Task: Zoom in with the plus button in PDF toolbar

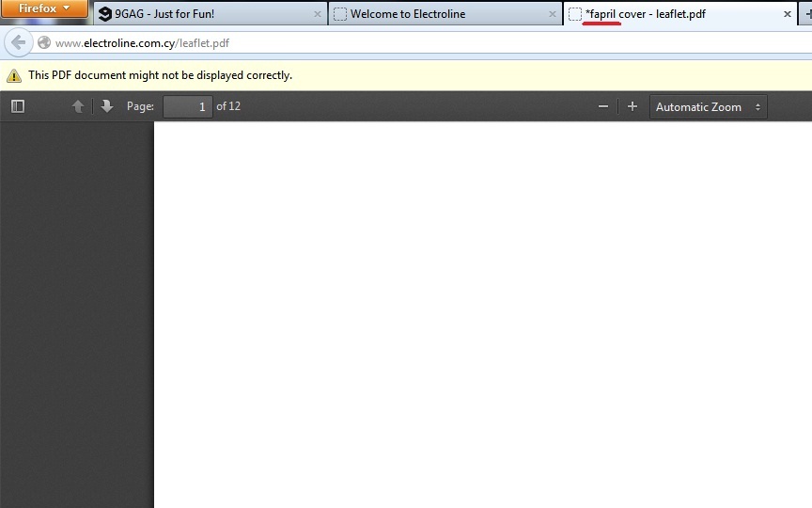Action: click(x=632, y=107)
